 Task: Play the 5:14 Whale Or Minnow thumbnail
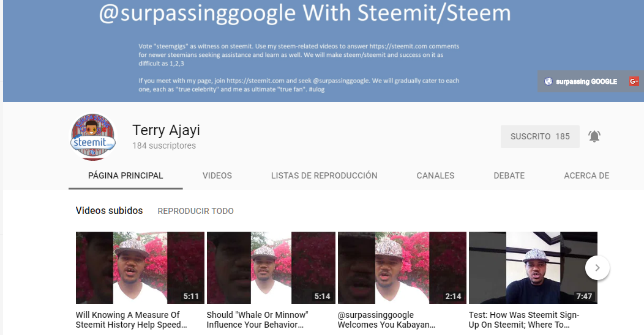click(271, 268)
